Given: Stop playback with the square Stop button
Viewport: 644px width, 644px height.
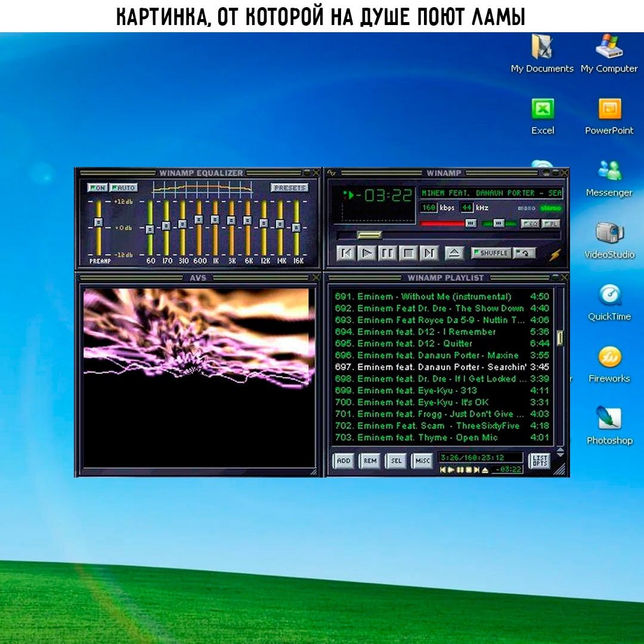Looking at the screenshot, I should click(408, 253).
